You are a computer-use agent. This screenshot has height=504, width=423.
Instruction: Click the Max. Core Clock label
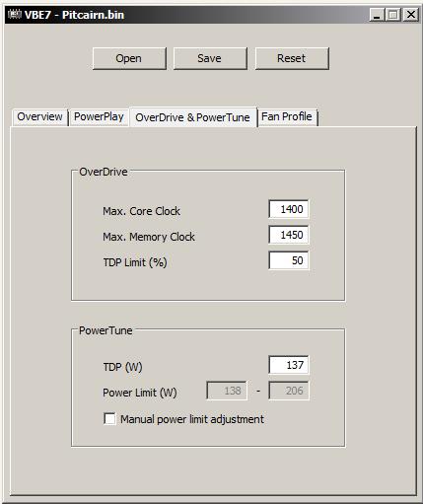pos(141,211)
